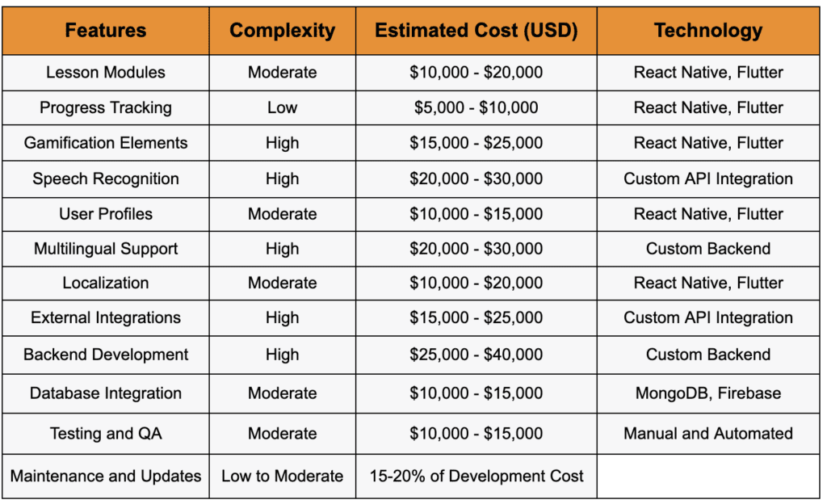Image resolution: width=827 pixels, height=504 pixels.
Task: Click the Database Integration cell
Action: pyautogui.click(x=106, y=393)
